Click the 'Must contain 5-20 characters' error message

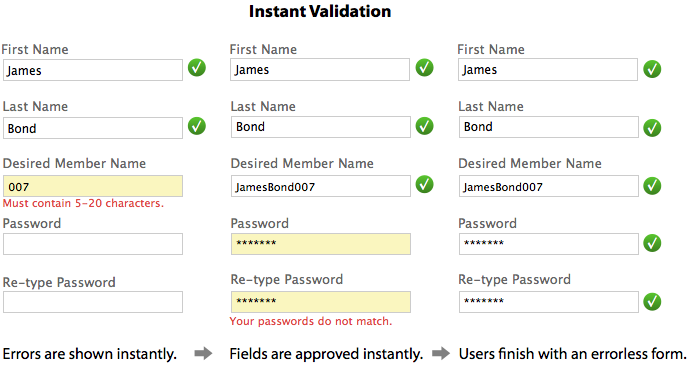(x=83, y=203)
